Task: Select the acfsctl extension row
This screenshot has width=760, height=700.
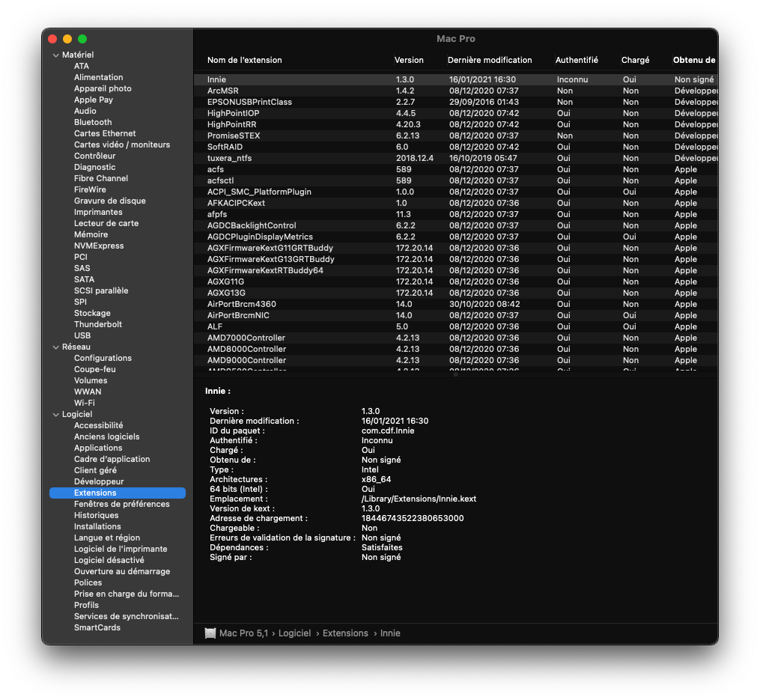Action: [455, 180]
